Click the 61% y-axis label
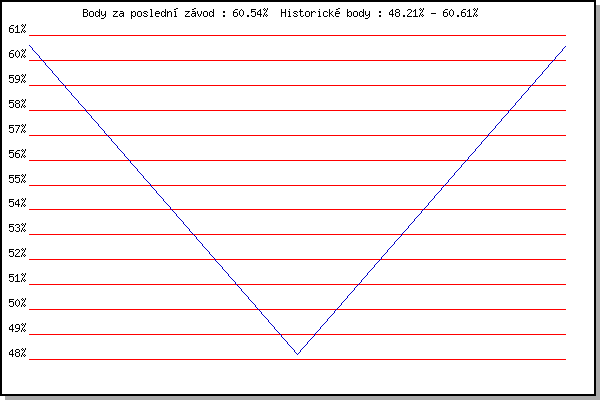Screen dimensions: 600x400 point(17,29)
